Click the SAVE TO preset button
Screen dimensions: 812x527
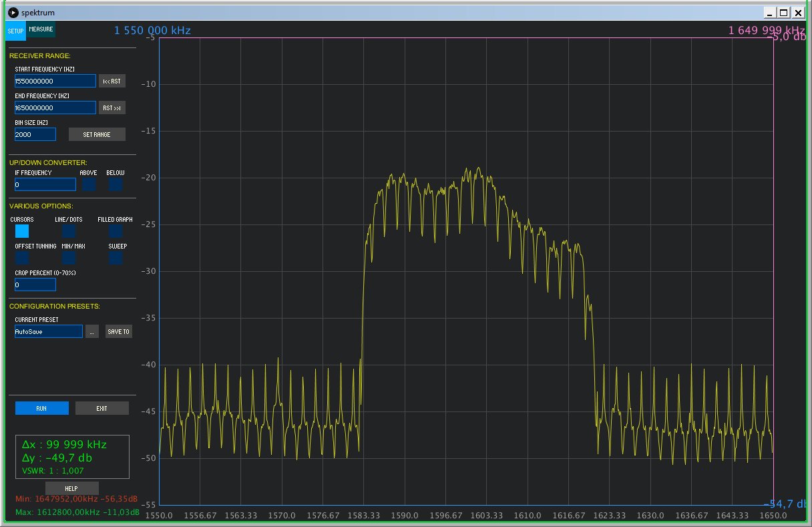(118, 331)
